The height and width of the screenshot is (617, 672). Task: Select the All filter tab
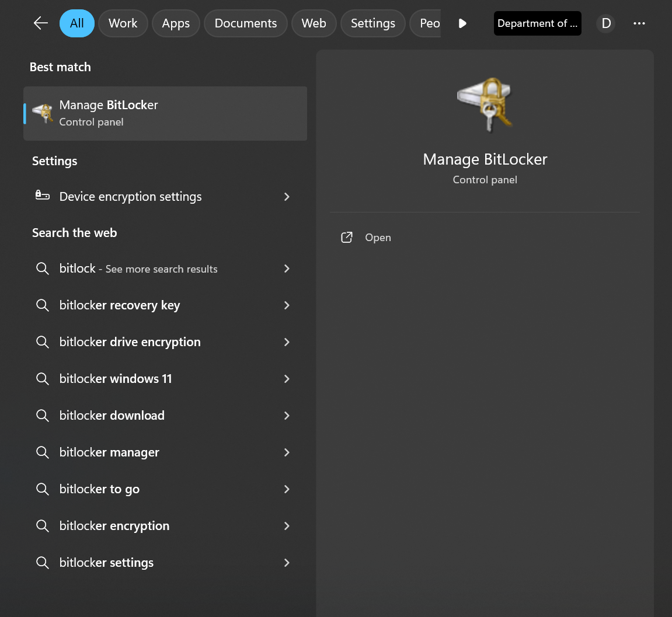point(76,23)
